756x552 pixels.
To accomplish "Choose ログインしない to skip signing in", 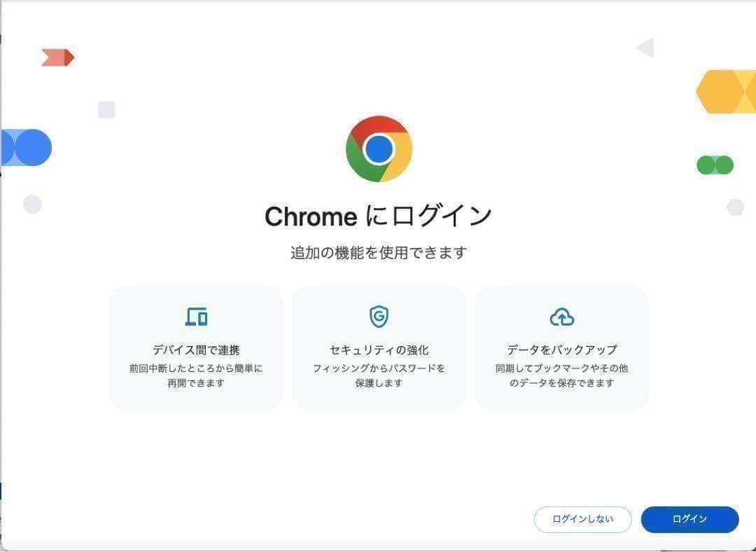I will click(x=582, y=519).
